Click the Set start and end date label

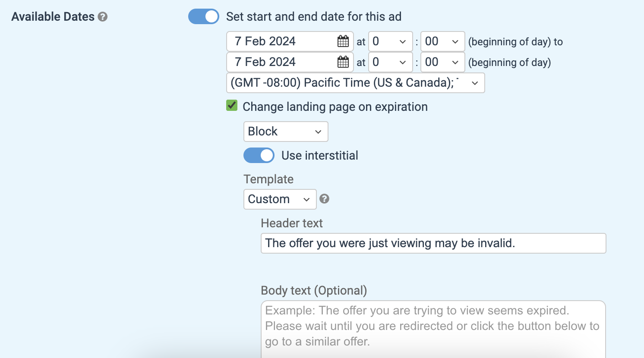coord(314,17)
